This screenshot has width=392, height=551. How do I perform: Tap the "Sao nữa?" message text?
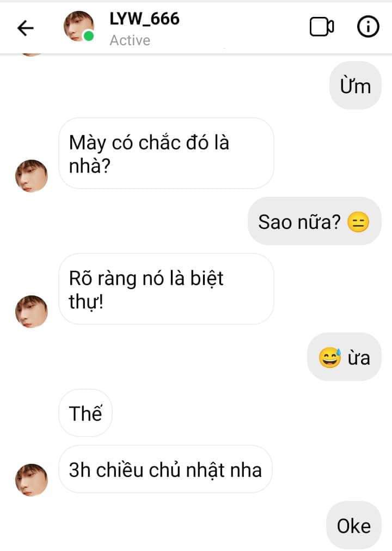pos(299,222)
